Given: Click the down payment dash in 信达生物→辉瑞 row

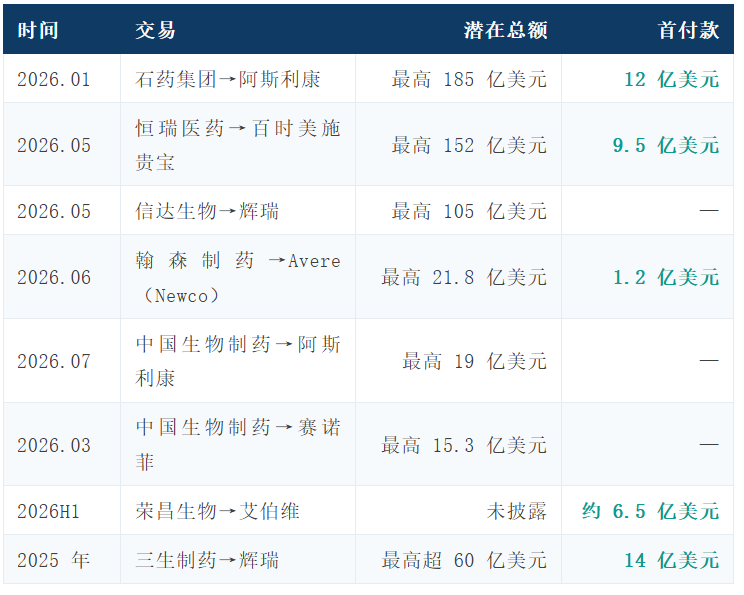Looking at the screenshot, I should [709, 211].
